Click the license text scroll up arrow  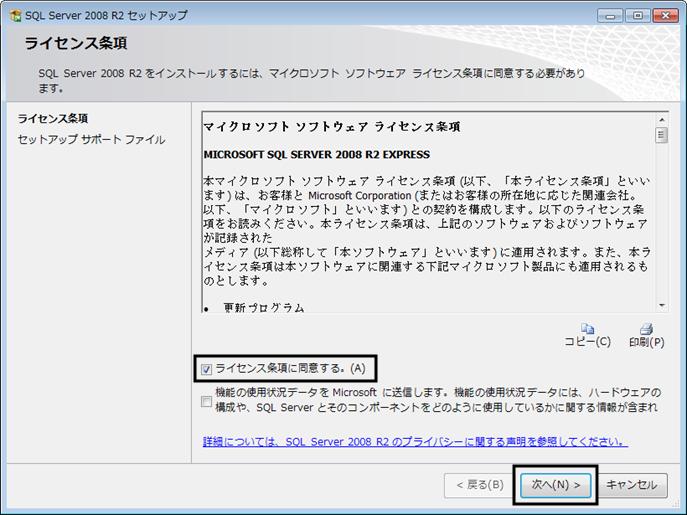[662, 120]
